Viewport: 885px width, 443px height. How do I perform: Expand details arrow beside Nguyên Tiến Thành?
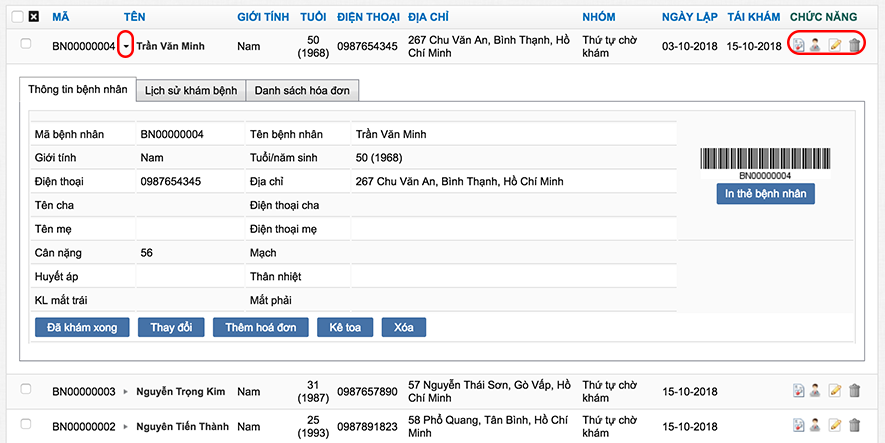point(125,426)
